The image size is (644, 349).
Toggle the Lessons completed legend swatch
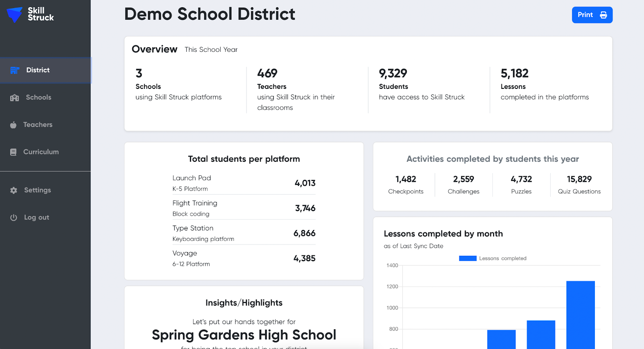click(x=468, y=259)
